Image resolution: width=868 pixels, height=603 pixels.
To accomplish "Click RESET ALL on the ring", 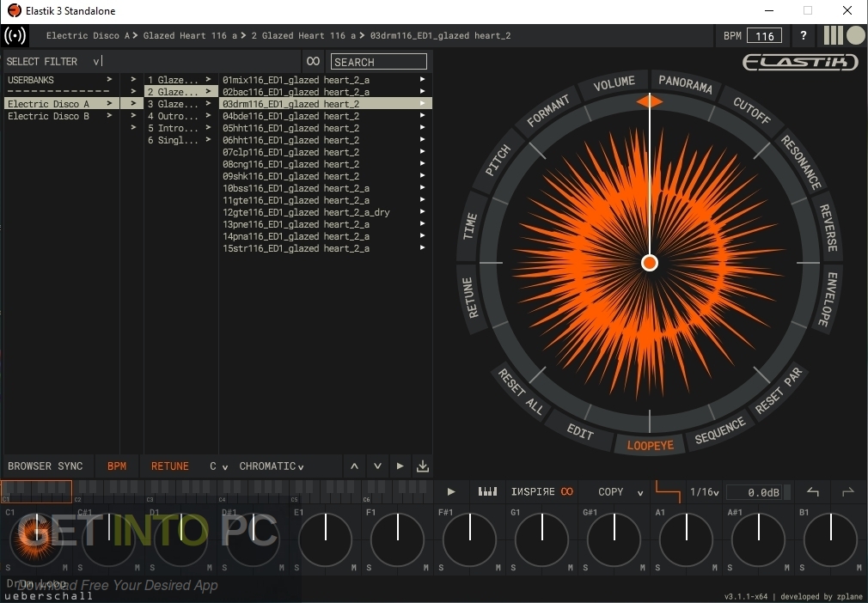I will click(x=521, y=391).
